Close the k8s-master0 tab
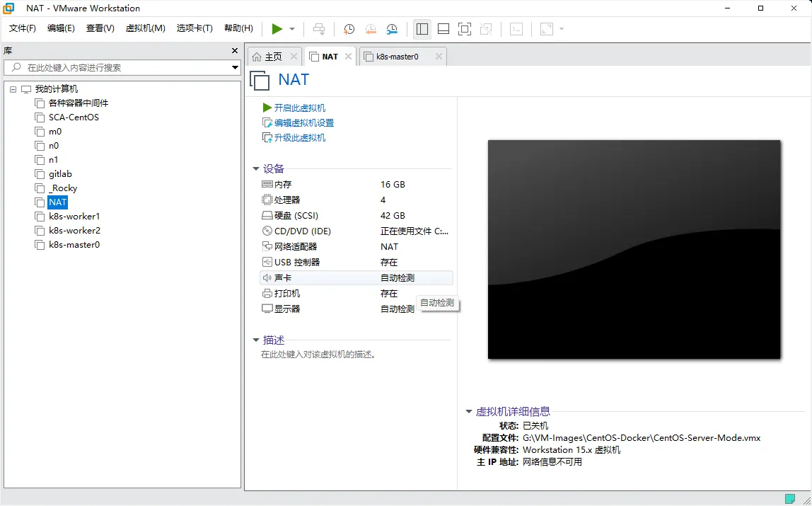 pos(439,57)
